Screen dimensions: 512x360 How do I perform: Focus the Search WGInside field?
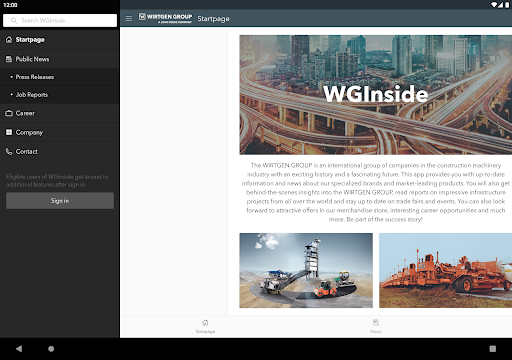pos(60,21)
